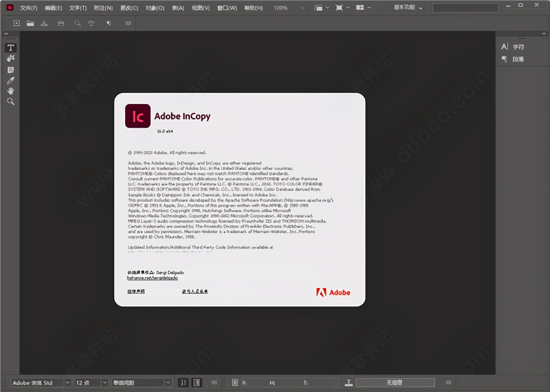Image resolution: width=550 pixels, height=392 pixels.
Task: Open the 帮助(H) menu
Action: point(253,8)
